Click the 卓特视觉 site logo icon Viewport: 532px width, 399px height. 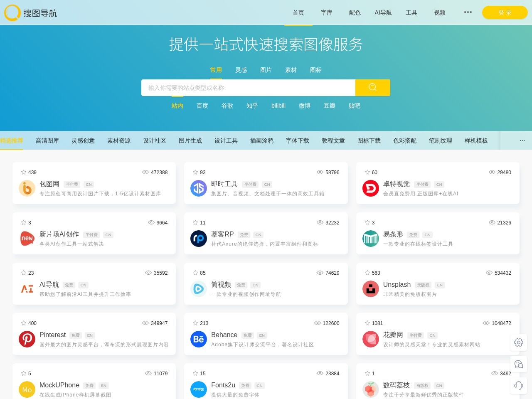371,188
